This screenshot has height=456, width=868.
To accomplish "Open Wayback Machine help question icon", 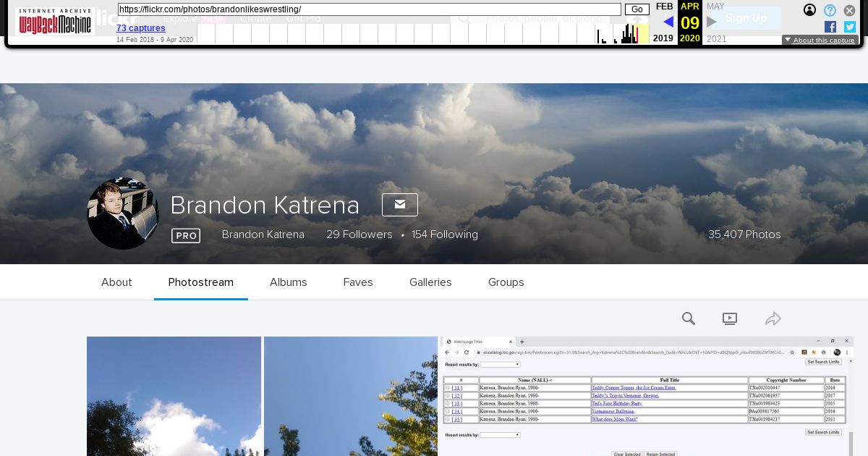I will point(830,10).
